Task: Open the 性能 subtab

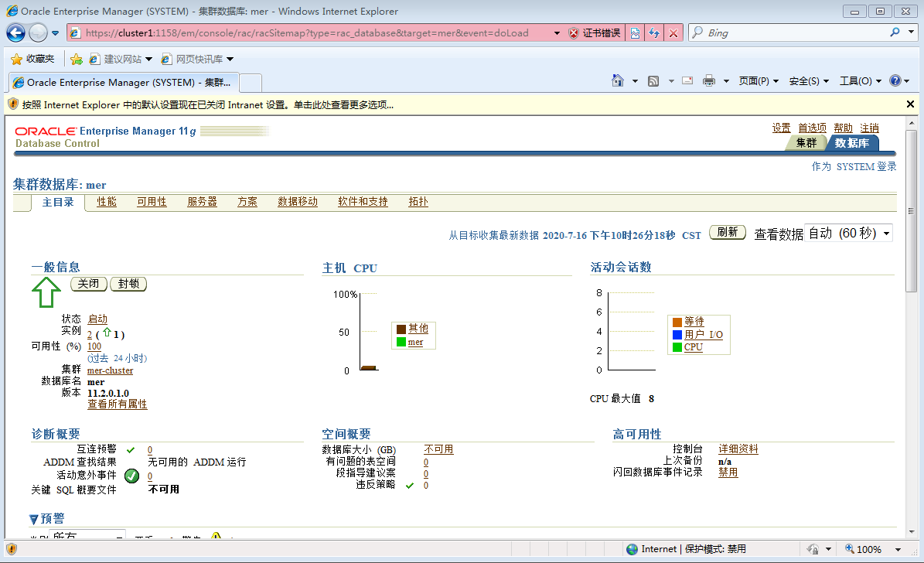Action: (x=107, y=202)
